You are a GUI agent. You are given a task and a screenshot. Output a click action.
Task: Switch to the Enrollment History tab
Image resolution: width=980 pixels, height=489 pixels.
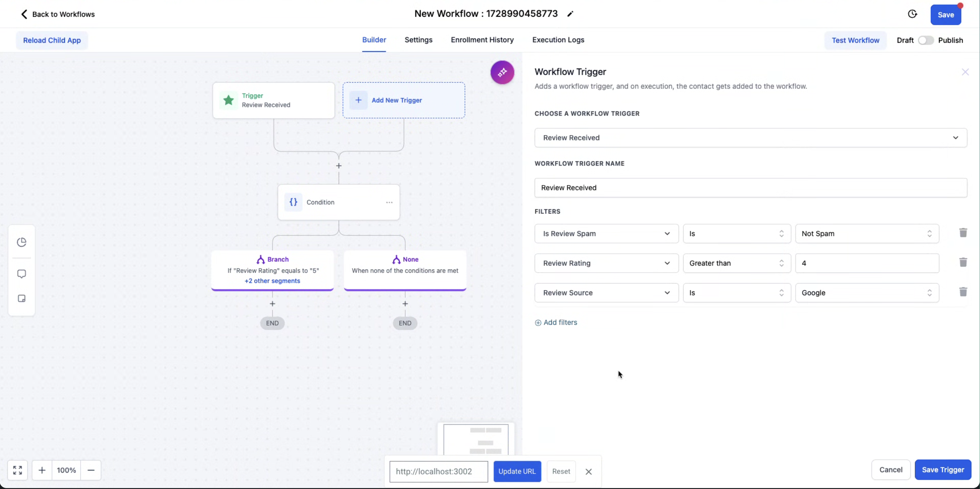pos(482,40)
